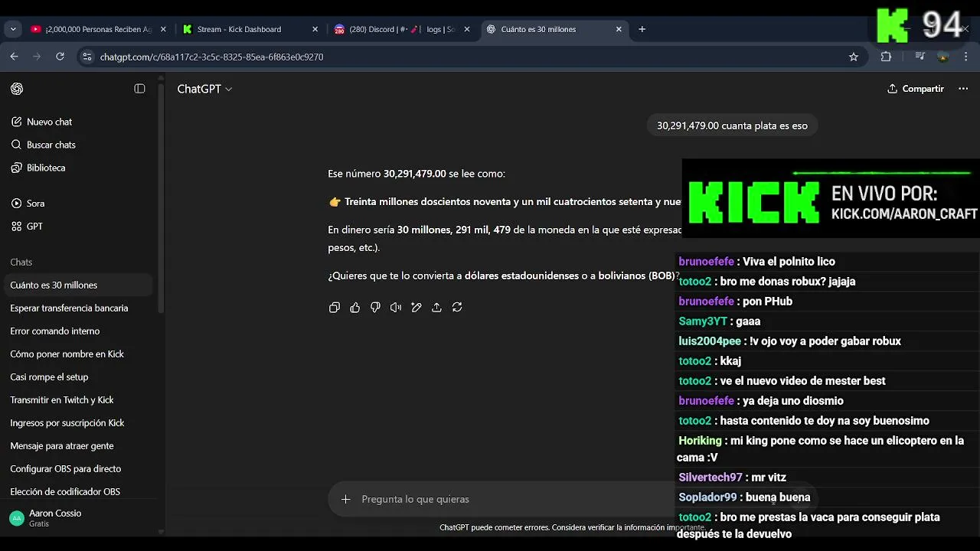Click the ChatGPT logo icon in the sidebar
Image resolution: width=980 pixels, height=551 pixels.
(x=17, y=89)
